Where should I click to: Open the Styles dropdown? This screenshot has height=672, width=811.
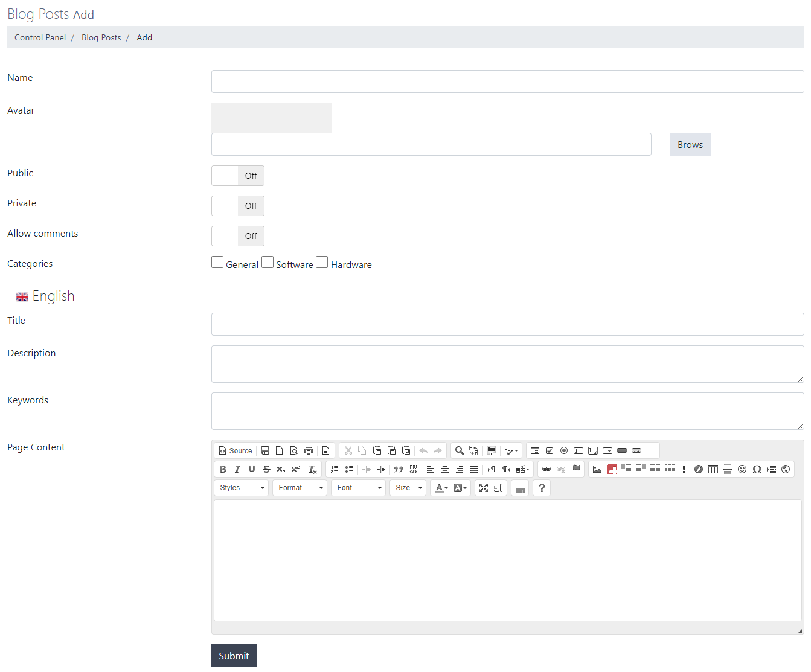click(242, 488)
